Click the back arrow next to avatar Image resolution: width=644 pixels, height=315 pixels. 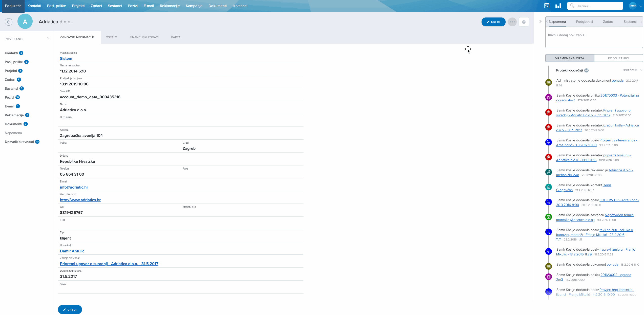pyautogui.click(x=9, y=22)
